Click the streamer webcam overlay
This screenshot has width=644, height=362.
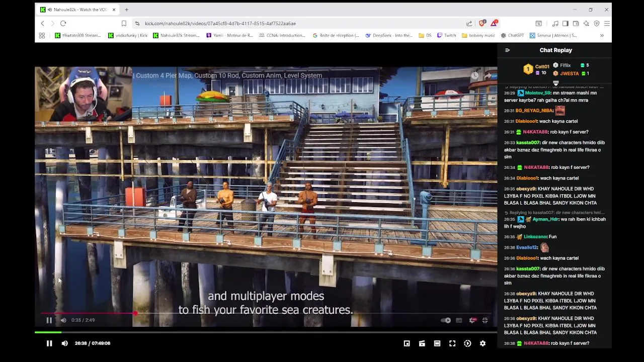coord(83,95)
